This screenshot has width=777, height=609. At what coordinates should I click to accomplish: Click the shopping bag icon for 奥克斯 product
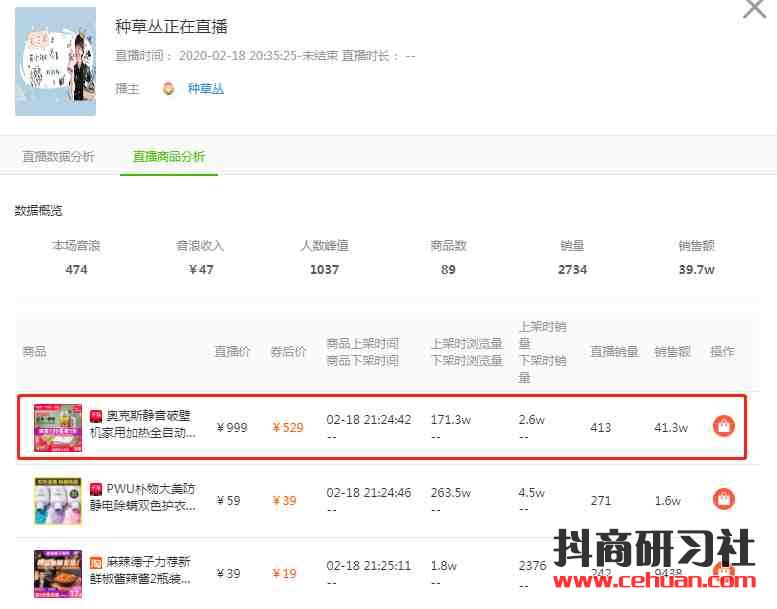[723, 426]
